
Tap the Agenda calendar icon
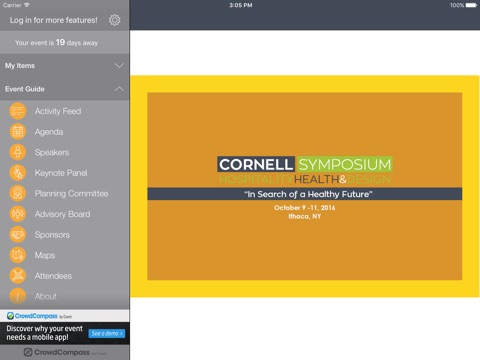(18, 132)
